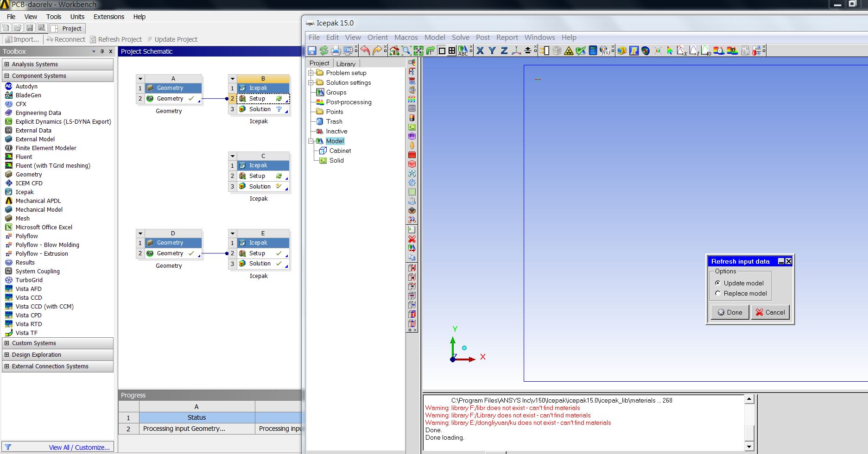Collapse the Model tree node
Viewport: 868px width, 454px height.
(x=311, y=141)
